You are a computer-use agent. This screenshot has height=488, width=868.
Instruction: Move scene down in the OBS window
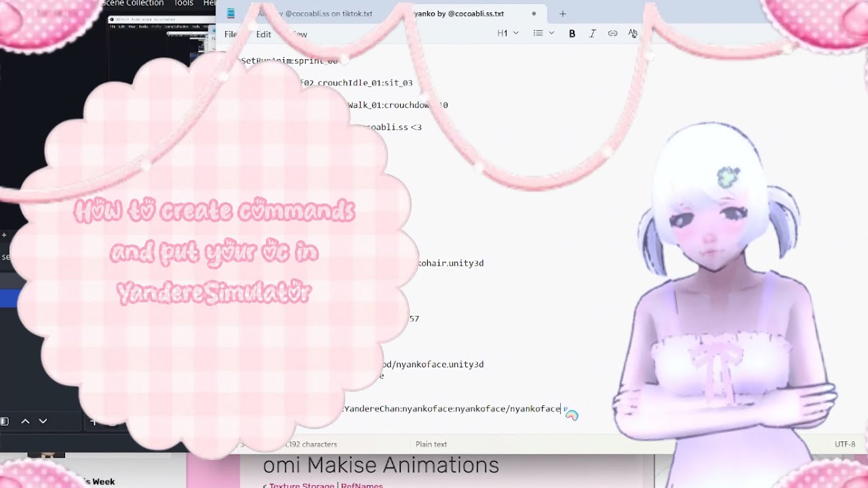(x=43, y=422)
